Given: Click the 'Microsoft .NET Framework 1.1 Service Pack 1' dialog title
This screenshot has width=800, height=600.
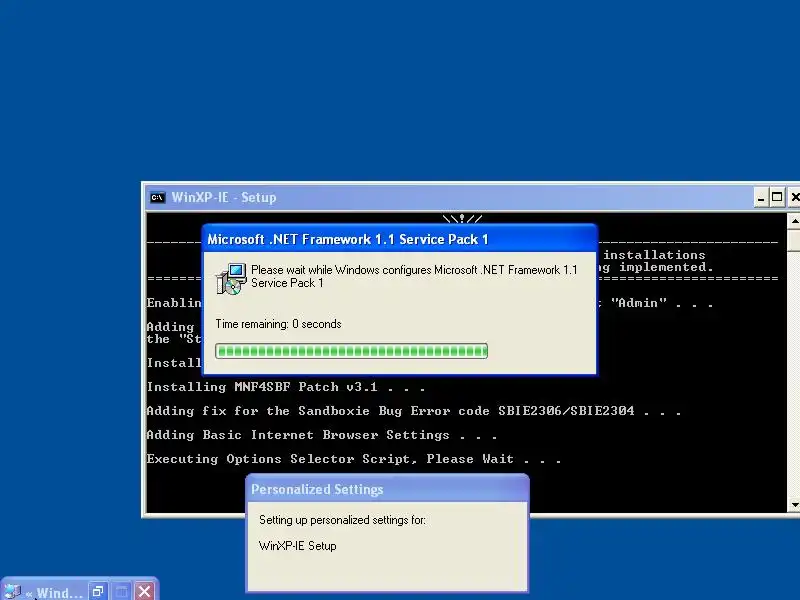Looking at the screenshot, I should (x=347, y=239).
